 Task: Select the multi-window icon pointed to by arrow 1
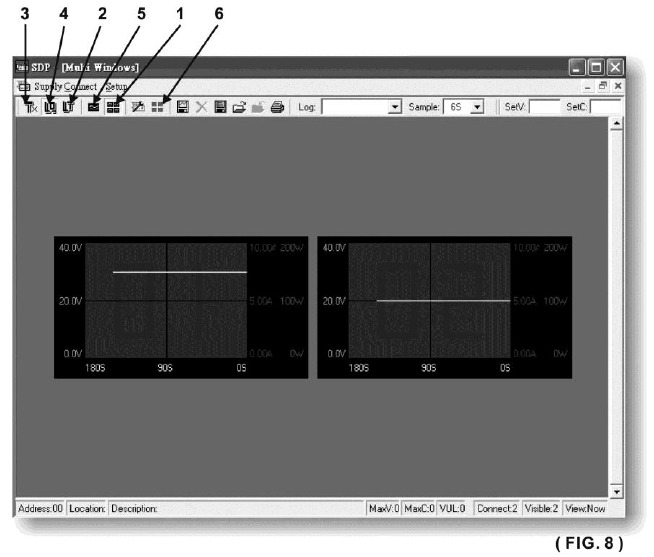(113, 106)
